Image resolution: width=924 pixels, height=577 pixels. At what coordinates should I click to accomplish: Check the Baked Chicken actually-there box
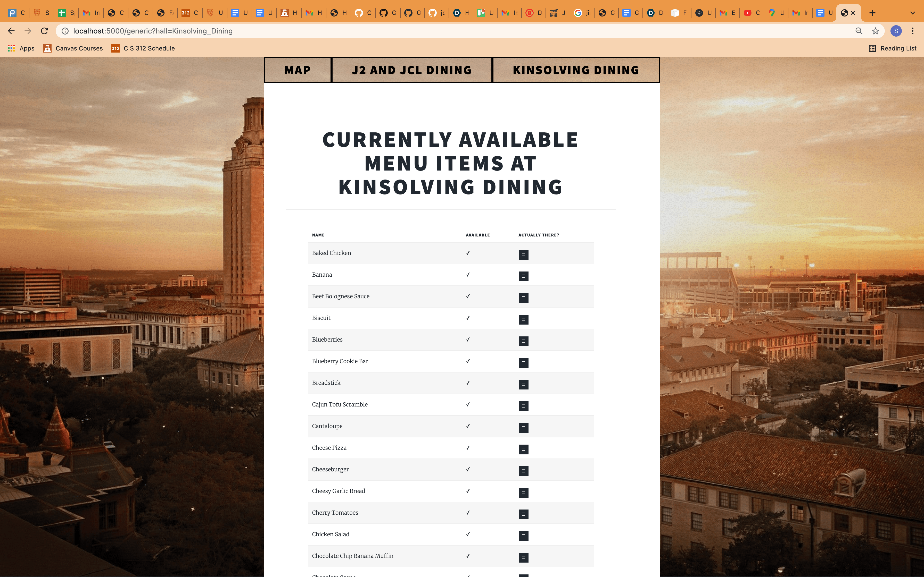(x=523, y=254)
